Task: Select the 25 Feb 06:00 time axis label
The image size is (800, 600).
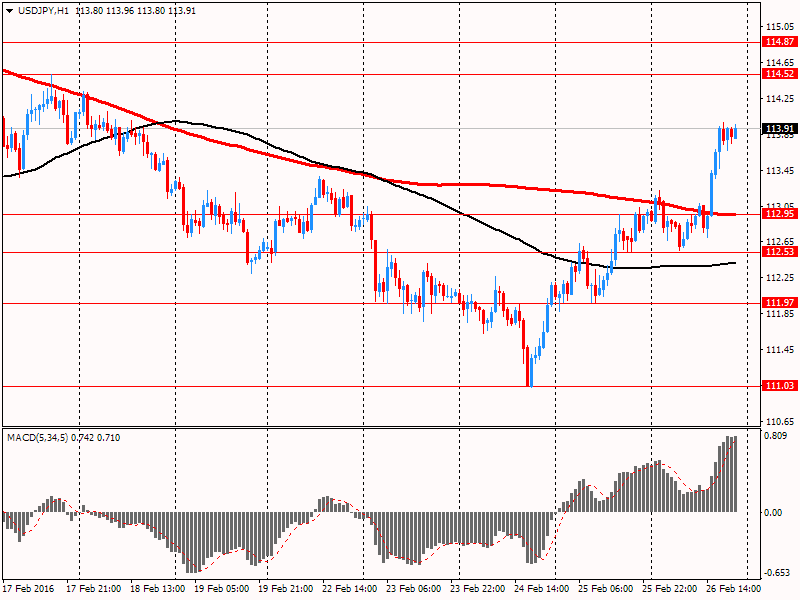Action: coord(606,588)
